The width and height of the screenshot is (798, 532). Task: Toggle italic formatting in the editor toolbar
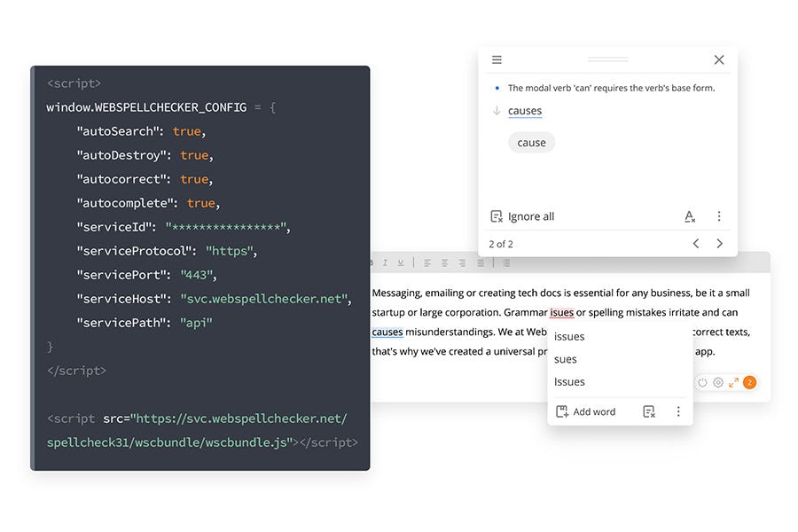386,262
